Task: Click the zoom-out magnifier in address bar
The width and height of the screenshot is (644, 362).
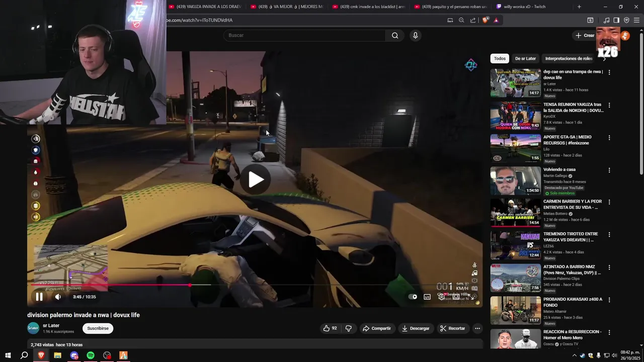Action: [x=461, y=20]
